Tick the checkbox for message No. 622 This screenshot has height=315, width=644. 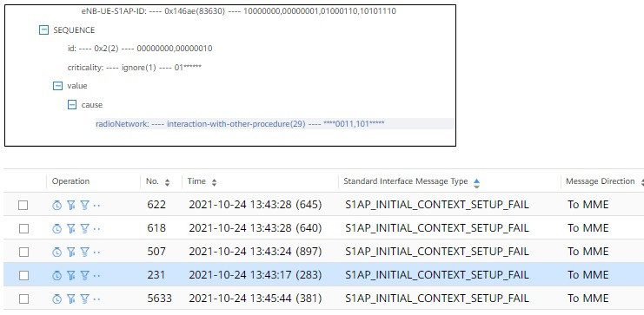tap(23, 205)
